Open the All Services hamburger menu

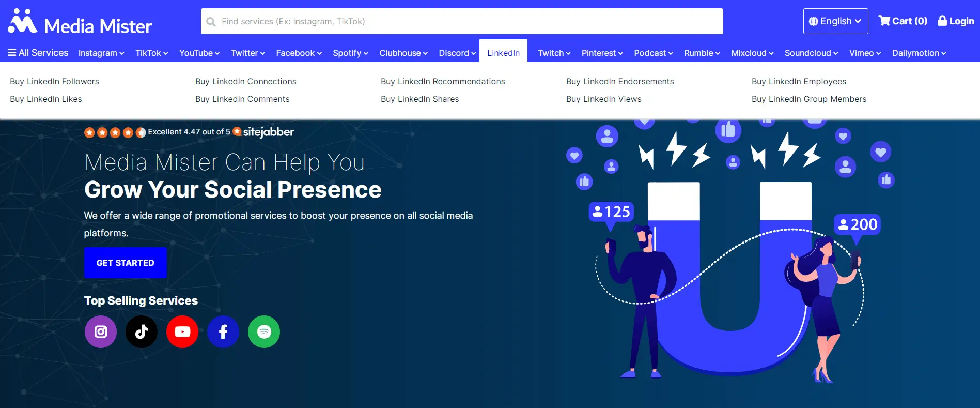click(12, 53)
